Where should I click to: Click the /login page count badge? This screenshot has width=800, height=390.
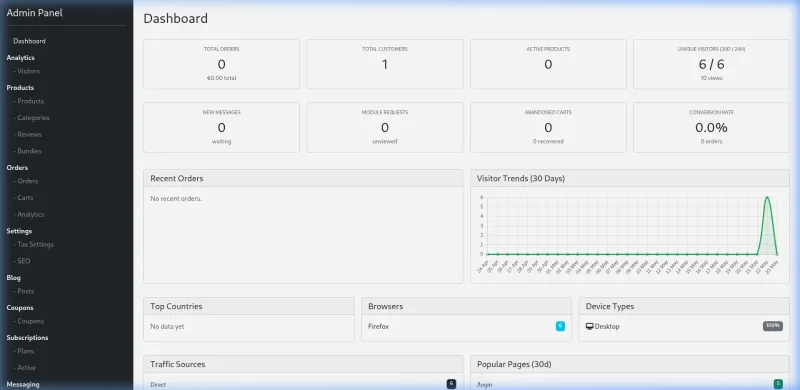(778, 384)
